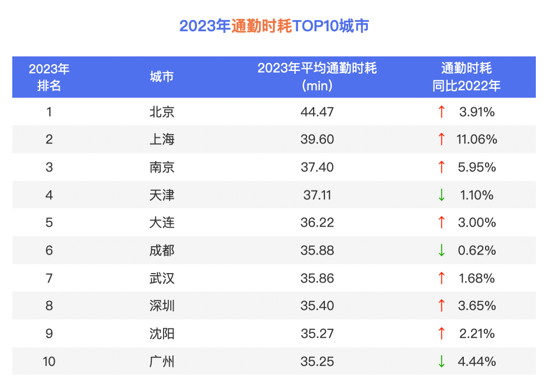Click the percentage 2.21%

[477, 333]
